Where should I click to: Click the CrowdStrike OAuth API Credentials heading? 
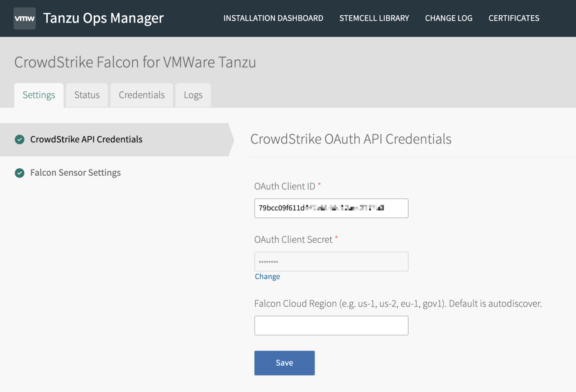tap(351, 139)
